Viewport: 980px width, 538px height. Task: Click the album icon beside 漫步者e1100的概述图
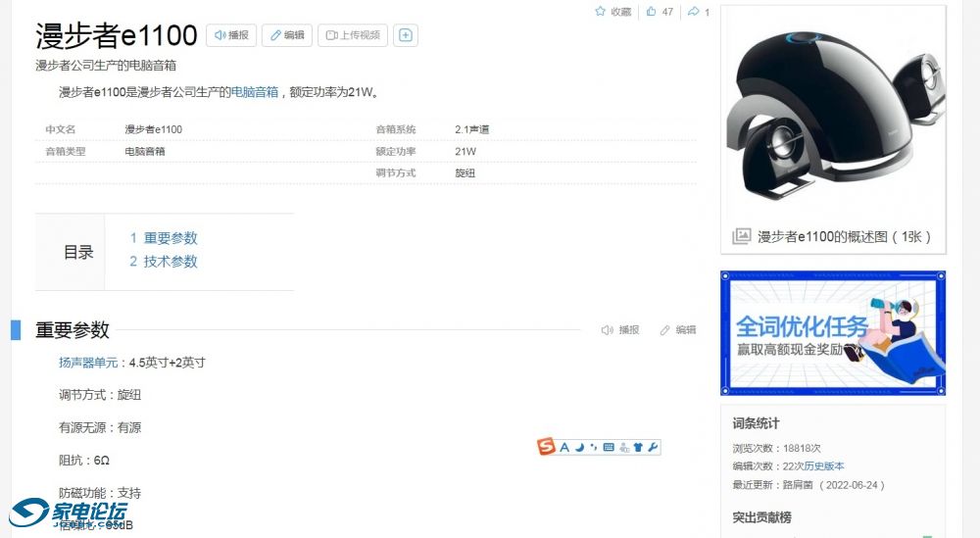[x=741, y=236]
